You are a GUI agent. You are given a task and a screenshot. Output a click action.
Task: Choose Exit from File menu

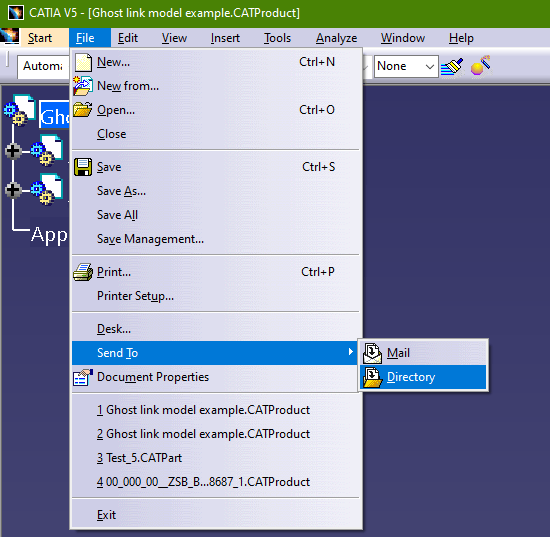[x=215, y=515]
